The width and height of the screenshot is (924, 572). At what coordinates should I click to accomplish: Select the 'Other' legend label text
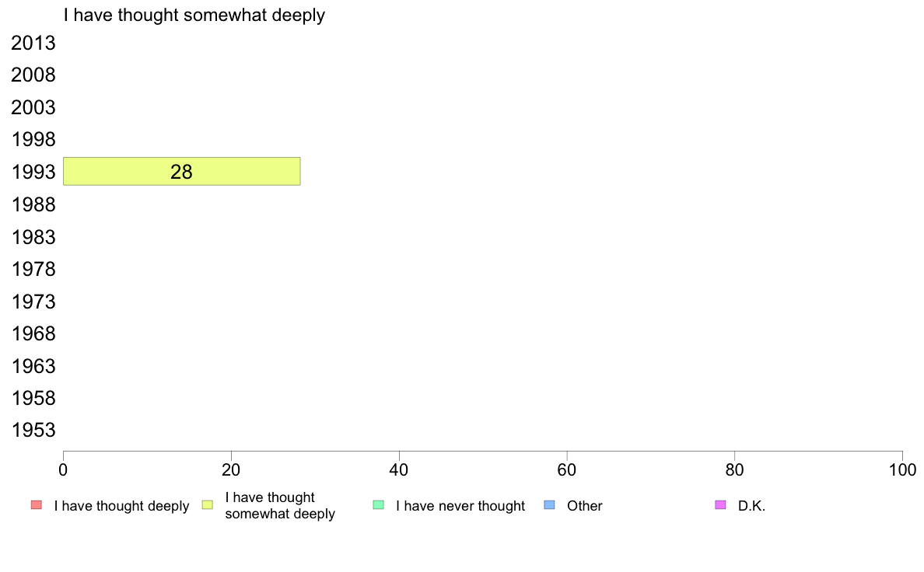coord(585,506)
